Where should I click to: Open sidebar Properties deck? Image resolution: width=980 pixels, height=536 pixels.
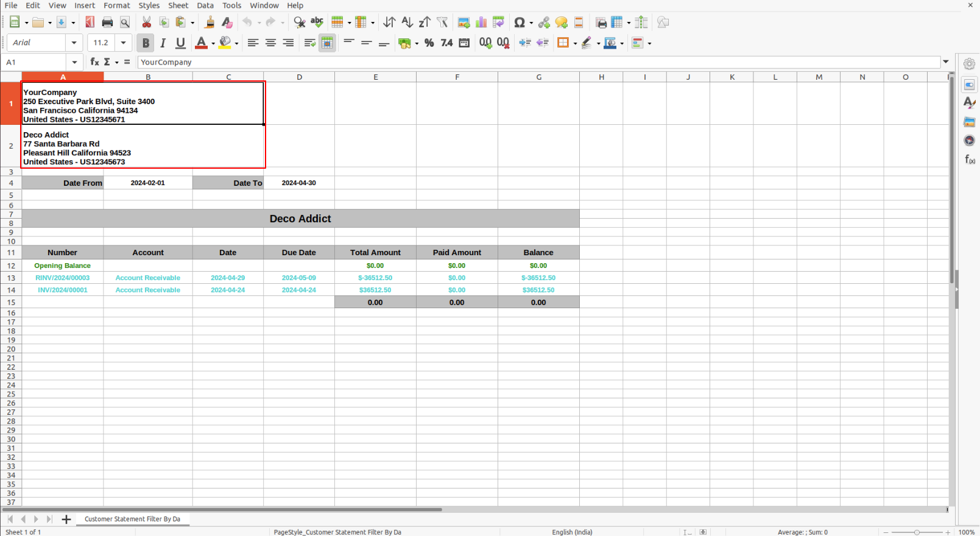(969, 85)
